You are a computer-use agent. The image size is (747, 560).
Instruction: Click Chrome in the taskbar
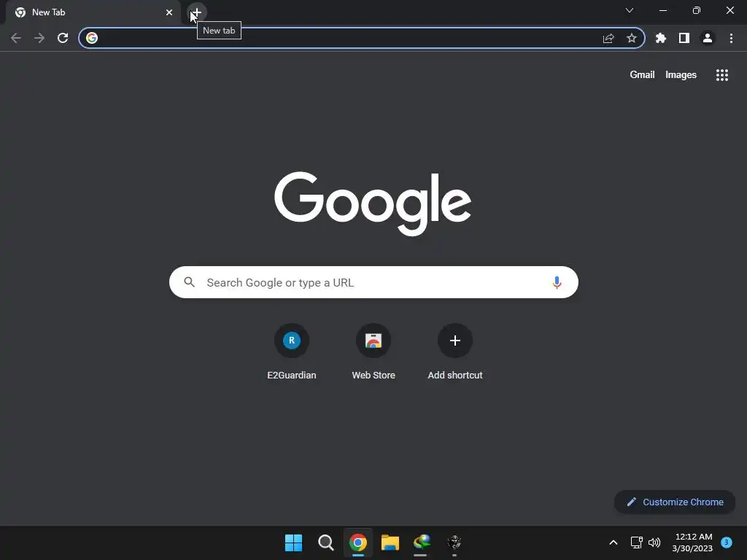pos(357,542)
